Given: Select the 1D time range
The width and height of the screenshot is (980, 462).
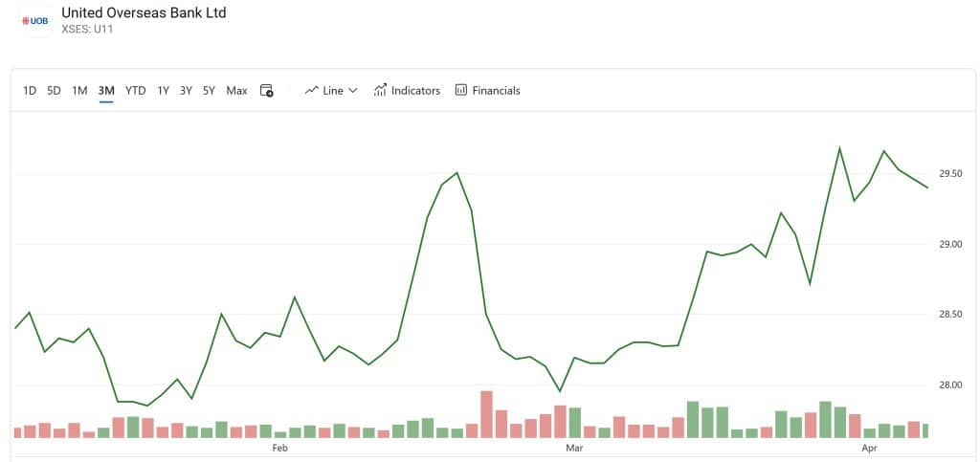Looking at the screenshot, I should (x=30, y=91).
